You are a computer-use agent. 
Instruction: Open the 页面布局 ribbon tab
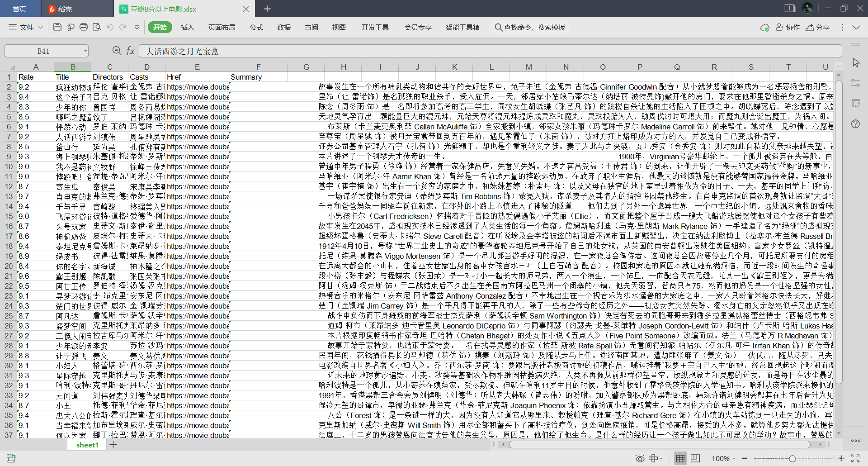click(x=222, y=27)
